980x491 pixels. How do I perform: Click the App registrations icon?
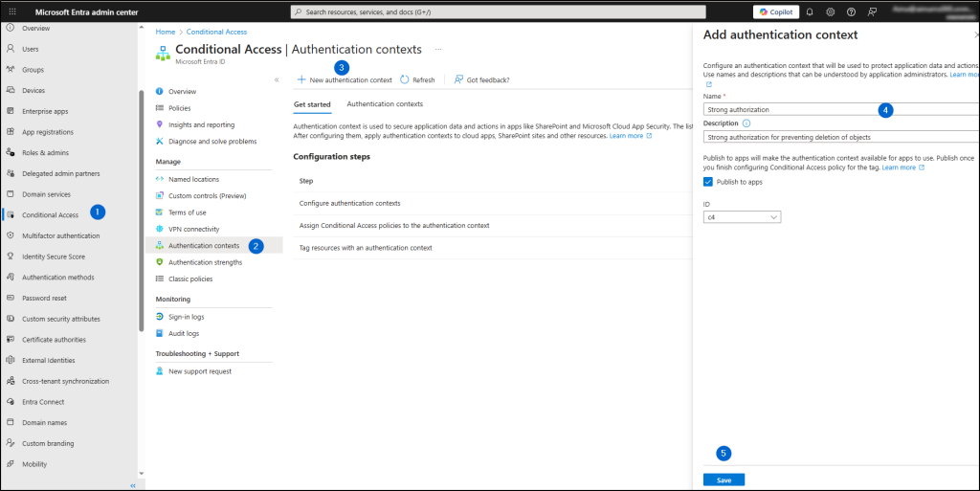[x=10, y=132]
